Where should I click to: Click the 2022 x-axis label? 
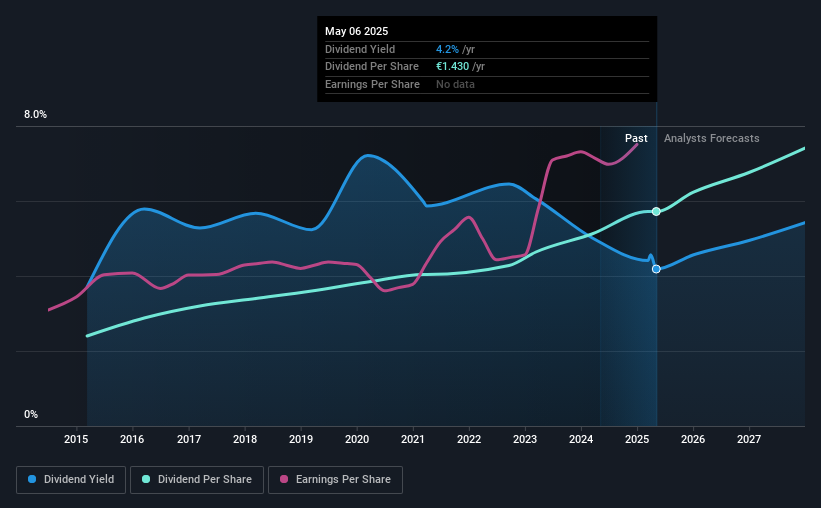[469, 439]
